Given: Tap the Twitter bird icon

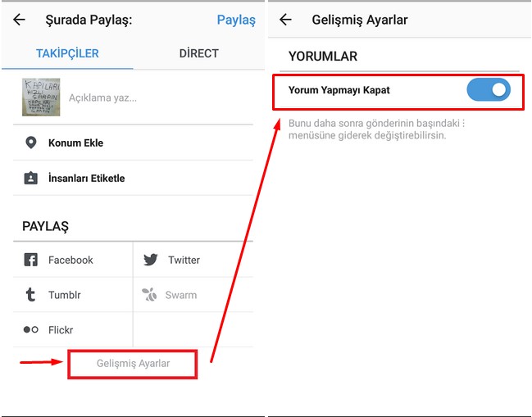Looking at the screenshot, I should (151, 260).
